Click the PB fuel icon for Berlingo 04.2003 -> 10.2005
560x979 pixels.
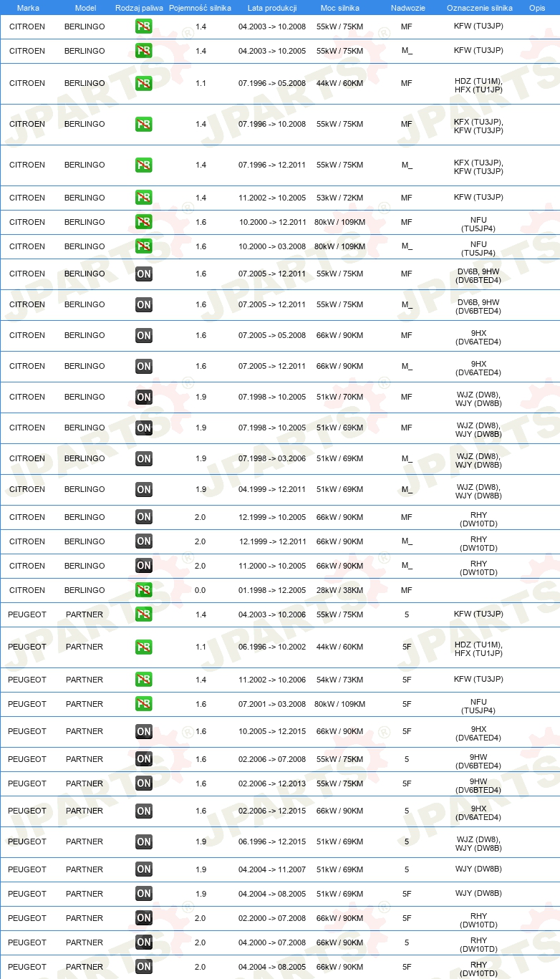144,51
